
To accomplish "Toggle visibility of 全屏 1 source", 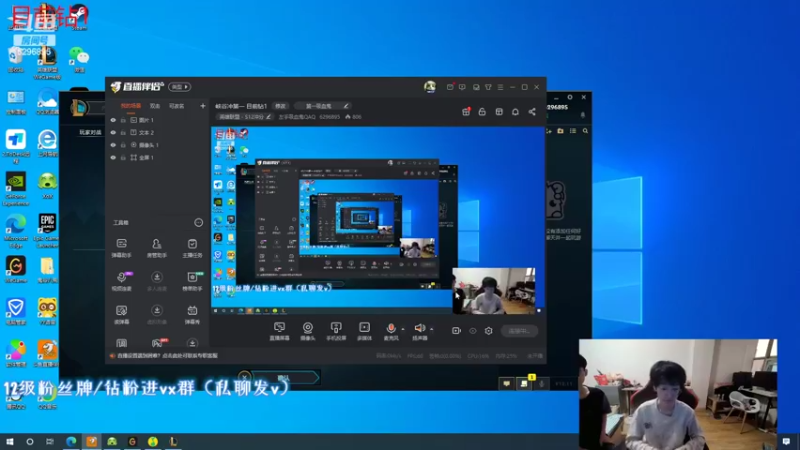I will tap(113, 158).
